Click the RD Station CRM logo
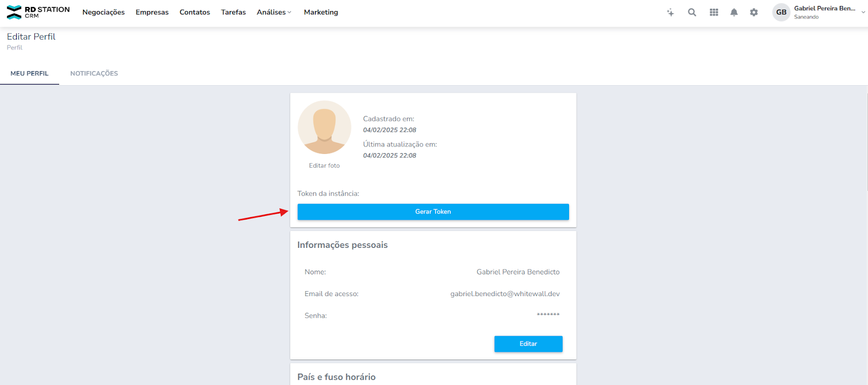868x385 pixels. click(x=38, y=12)
